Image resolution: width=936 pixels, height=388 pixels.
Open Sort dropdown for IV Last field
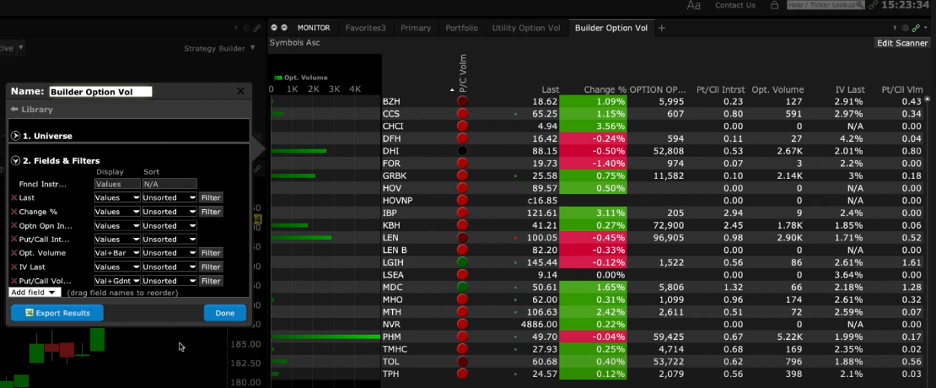[170, 267]
